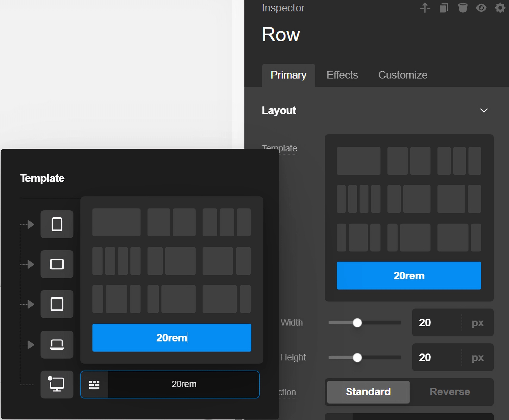
Task: Enable Reverse direction
Action: point(449,392)
